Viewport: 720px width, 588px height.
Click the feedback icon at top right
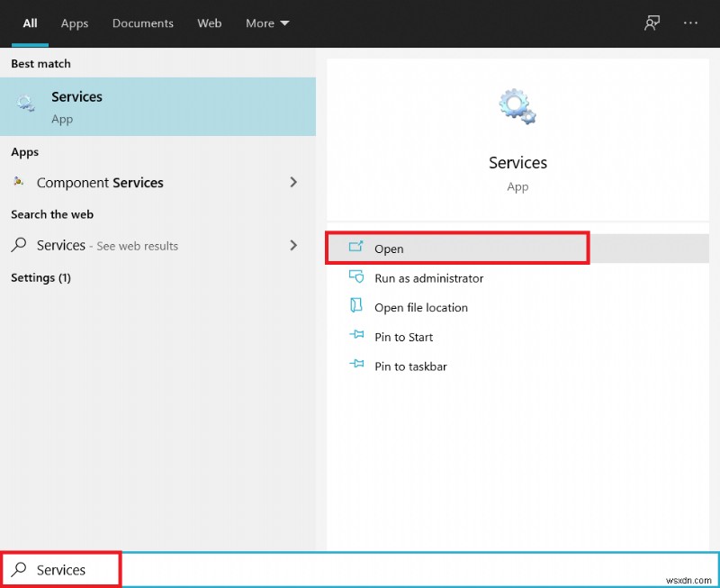point(652,23)
